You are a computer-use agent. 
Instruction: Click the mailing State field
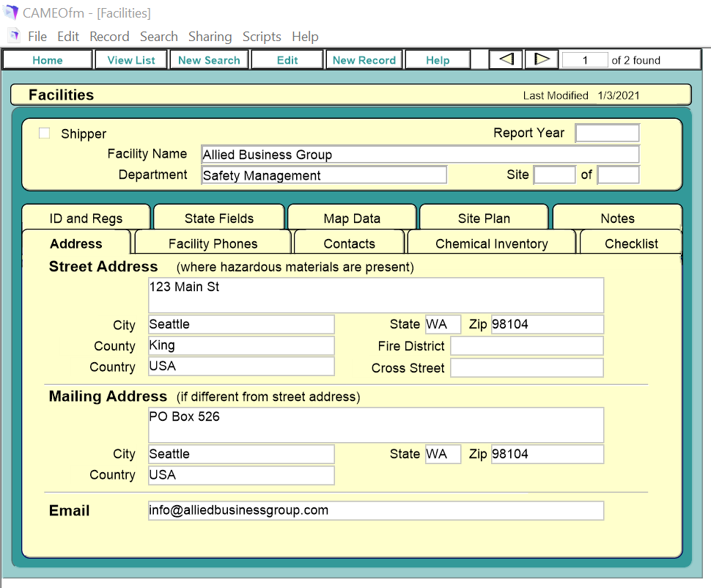(443, 454)
